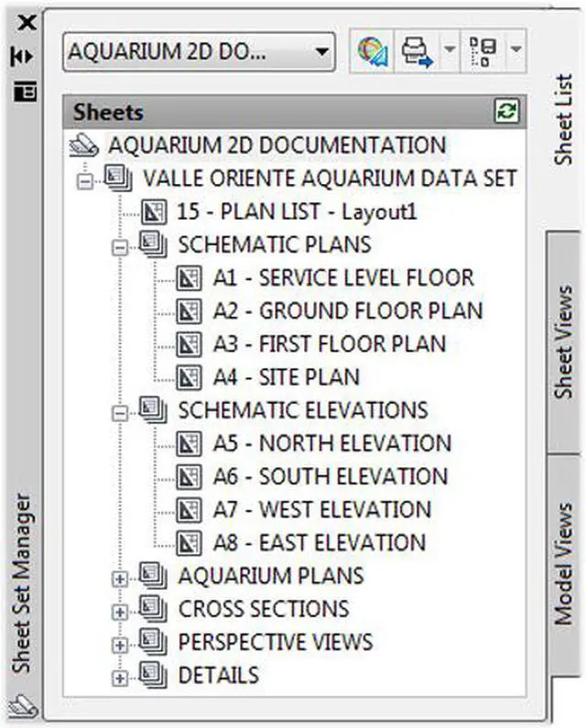Collapse the SCHEMATIC ELEVATIONS subset
The height and width of the screenshot is (728, 586).
coord(118,412)
